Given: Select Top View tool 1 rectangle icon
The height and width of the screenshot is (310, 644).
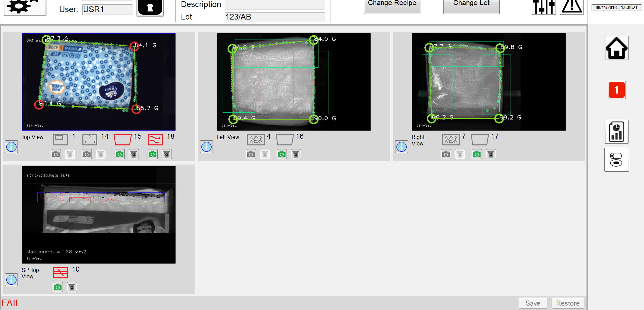Looking at the screenshot, I should [60, 139].
